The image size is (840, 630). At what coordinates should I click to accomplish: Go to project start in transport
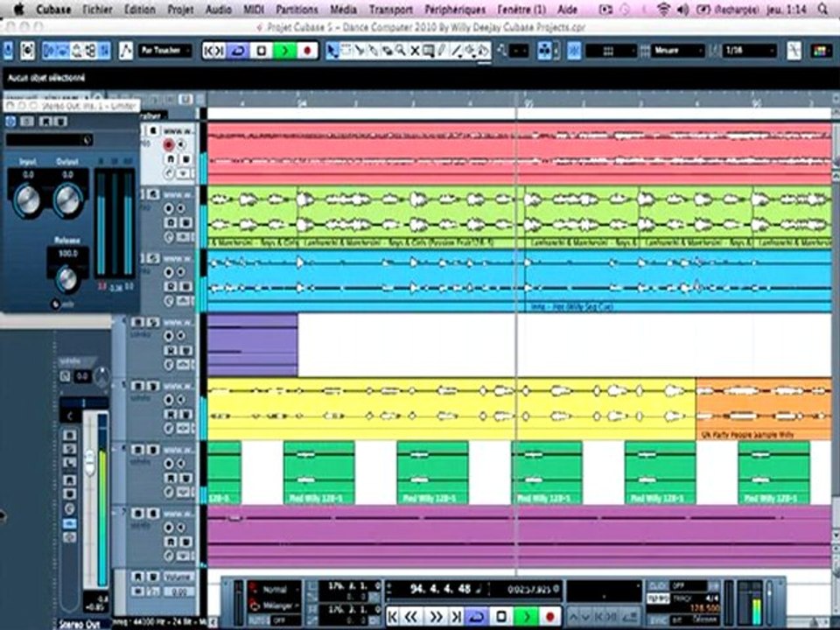393,617
